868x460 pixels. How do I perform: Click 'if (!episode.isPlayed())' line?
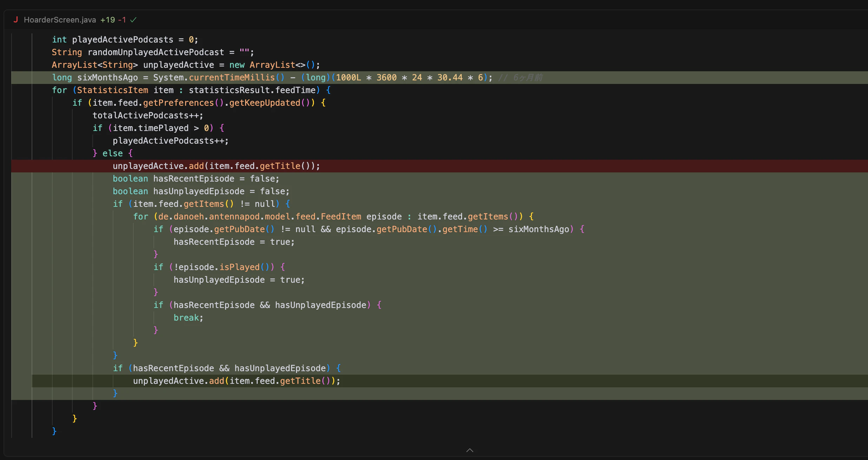[x=219, y=267]
